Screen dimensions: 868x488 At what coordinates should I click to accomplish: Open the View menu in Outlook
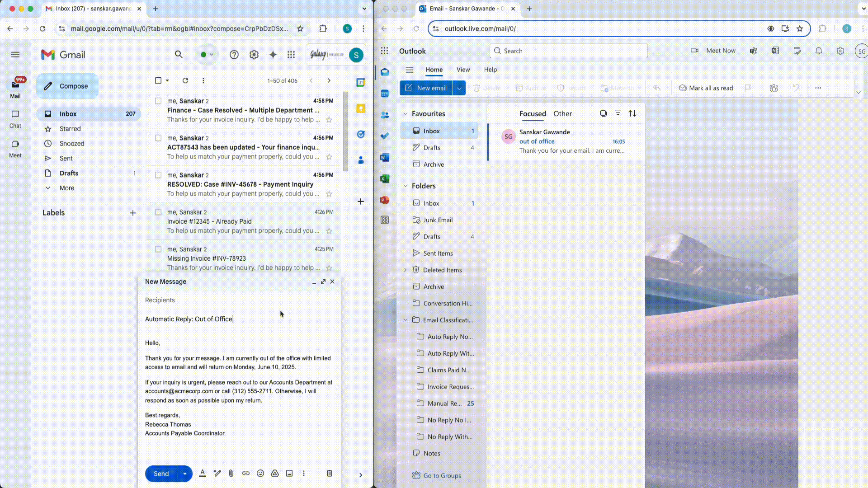pyautogui.click(x=463, y=70)
